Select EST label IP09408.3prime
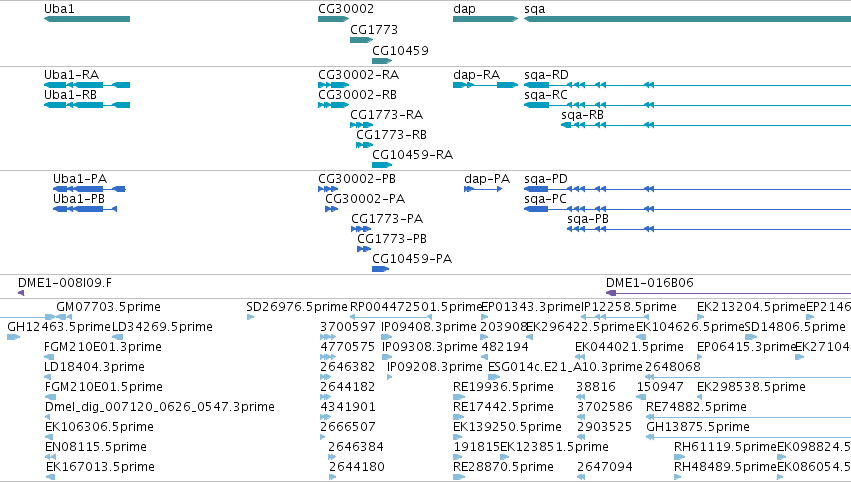Screen dimensions: 851x482 coord(429,327)
